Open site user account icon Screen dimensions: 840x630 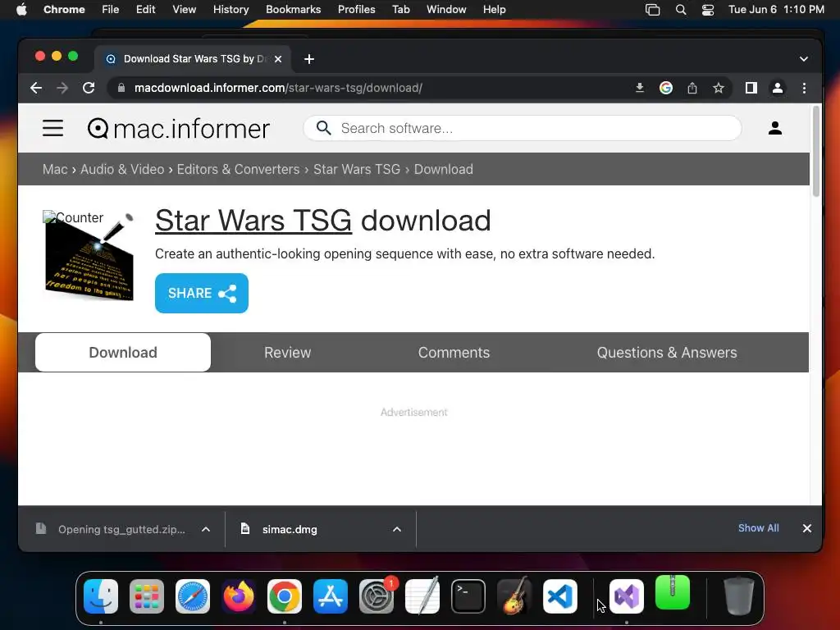click(x=774, y=128)
